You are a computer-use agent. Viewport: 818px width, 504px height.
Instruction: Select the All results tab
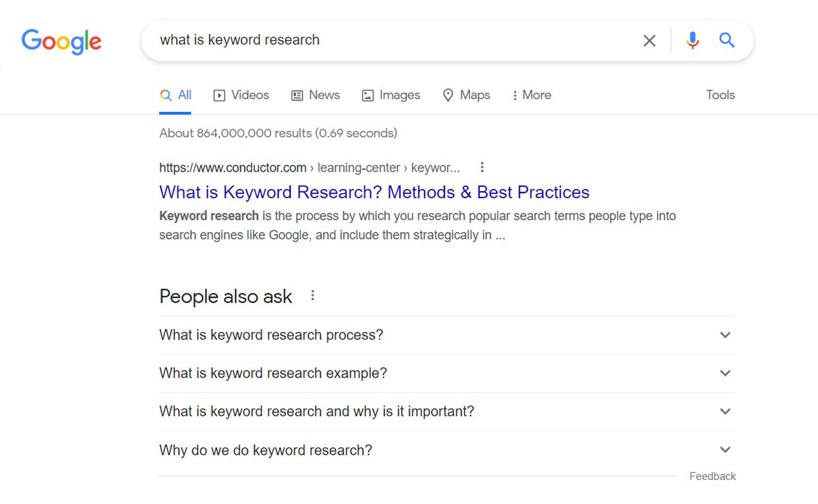pos(175,95)
